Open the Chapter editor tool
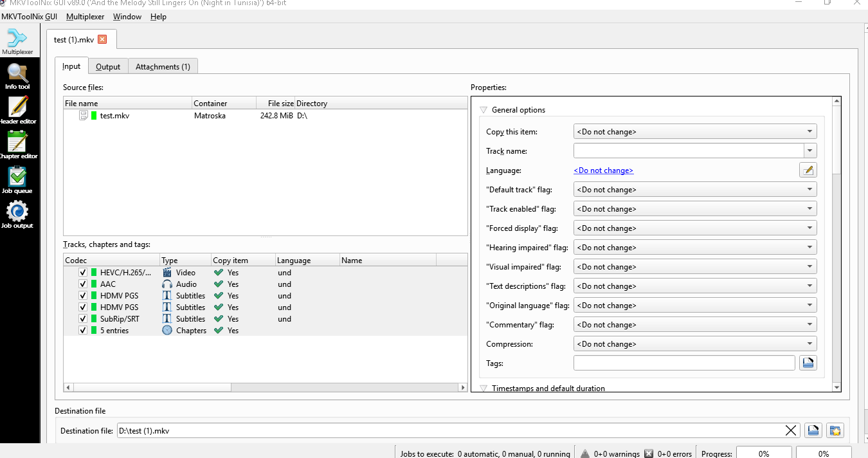Viewport: 868px width, 458px height. pyautogui.click(x=17, y=145)
